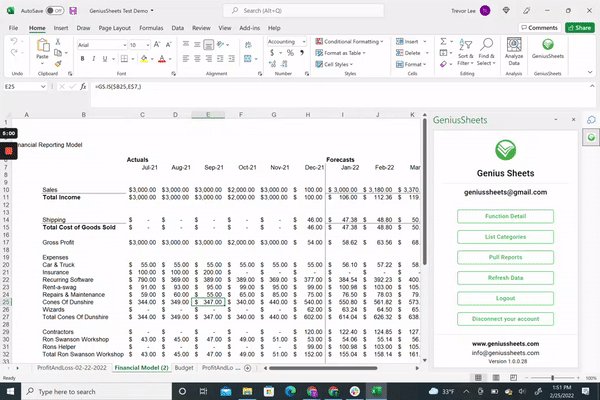Toggle the AutoSave switch

pyautogui.click(x=55, y=11)
